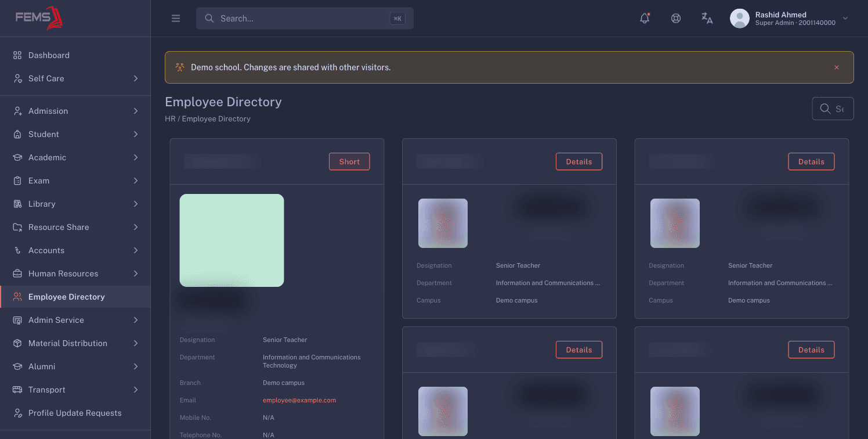Click the Library books icon
Screen dimensions: 868x439
[x=17, y=204]
